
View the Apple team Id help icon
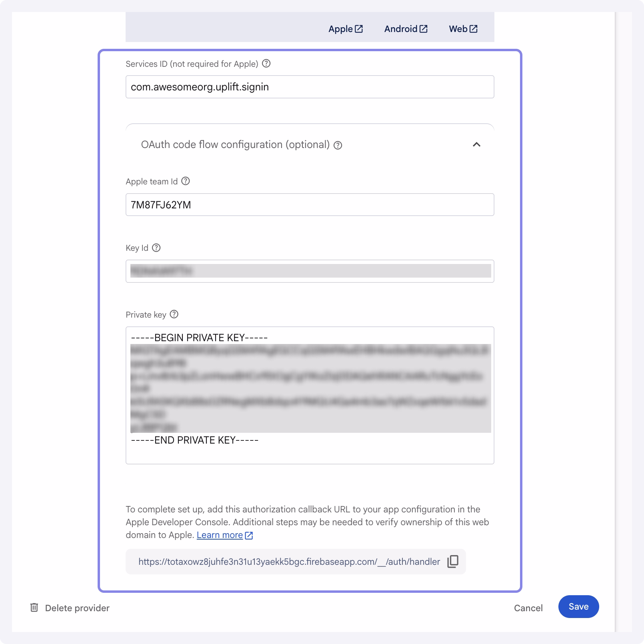(x=185, y=181)
